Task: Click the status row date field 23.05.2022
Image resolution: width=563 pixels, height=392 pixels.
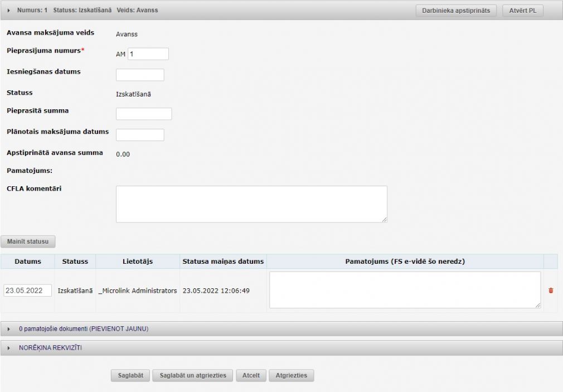Action: coord(28,291)
